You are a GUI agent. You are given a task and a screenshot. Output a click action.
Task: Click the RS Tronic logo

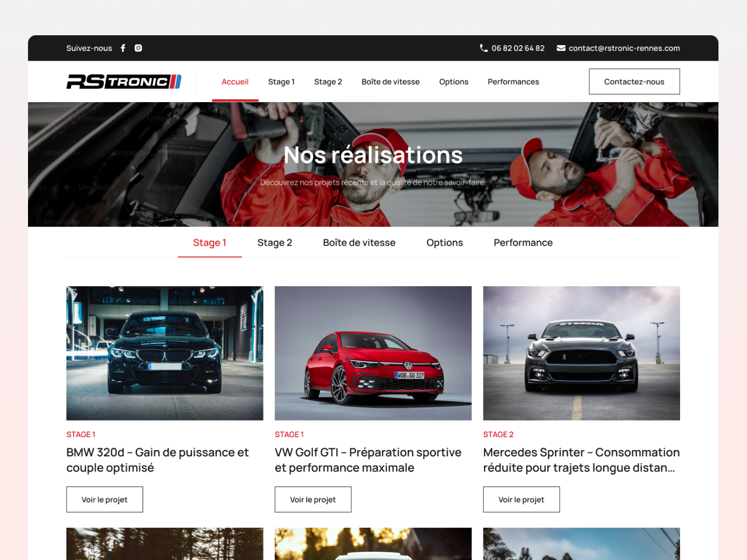tap(124, 81)
